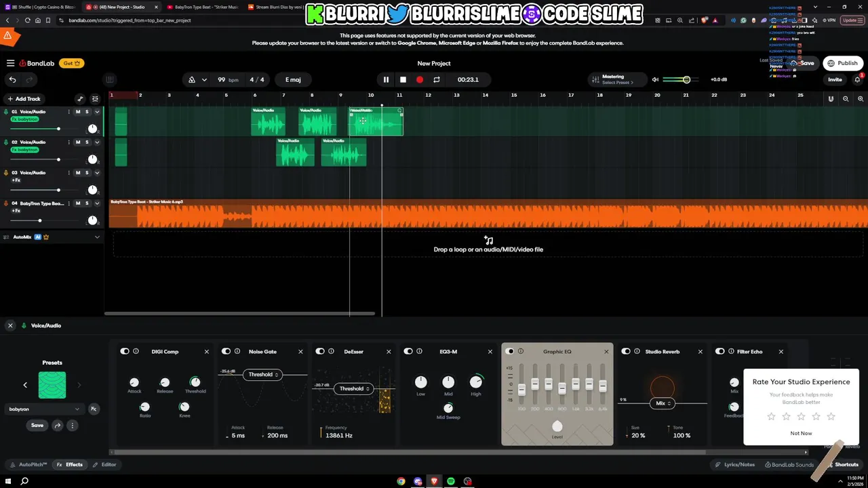Bypass the DeEsser effect

320,352
